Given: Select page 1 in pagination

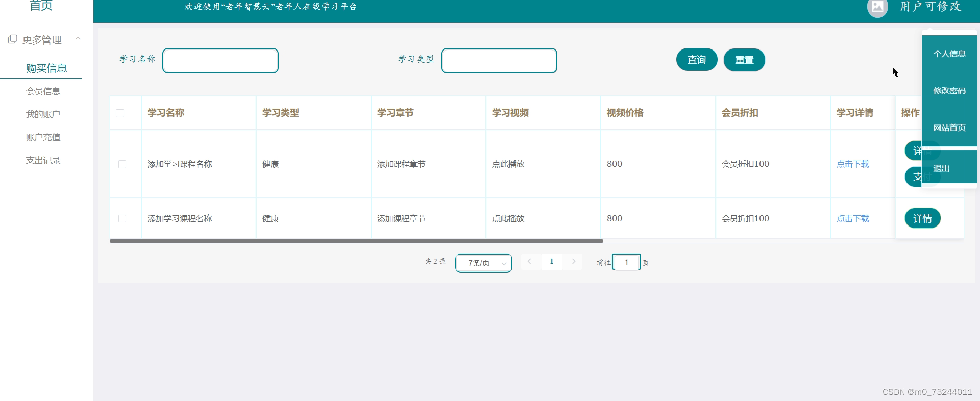Looking at the screenshot, I should [x=552, y=261].
